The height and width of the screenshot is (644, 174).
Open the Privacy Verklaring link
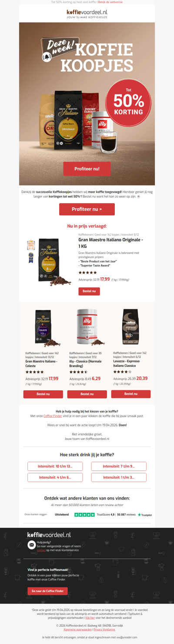pos(104,629)
